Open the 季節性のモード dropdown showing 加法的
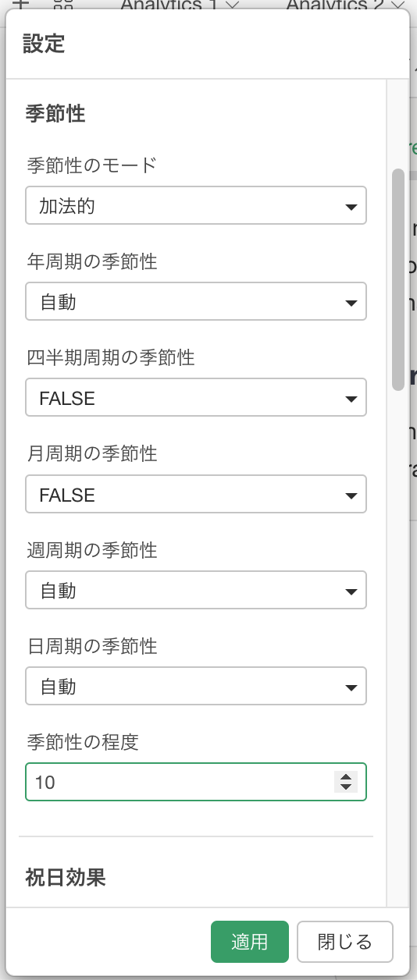Viewport: 417px width, 980px height. (x=196, y=205)
